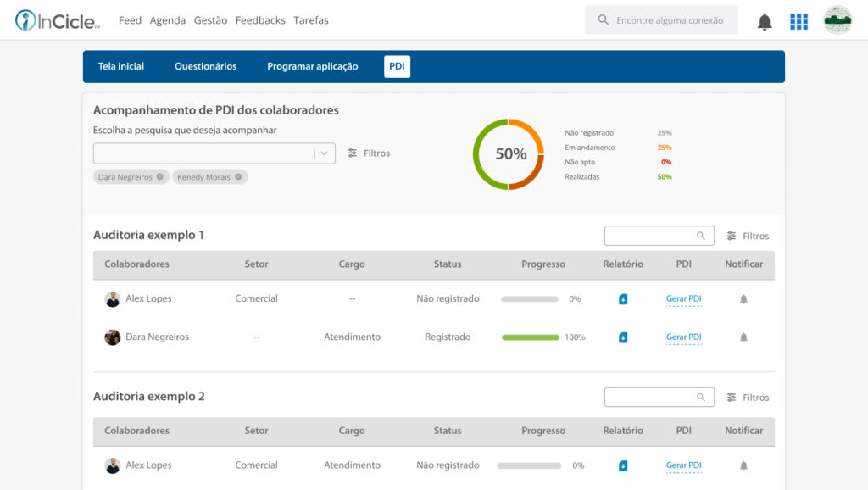The height and width of the screenshot is (490, 868).
Task: Click Gerar PDI for Dara Negreiros
Action: (684, 337)
